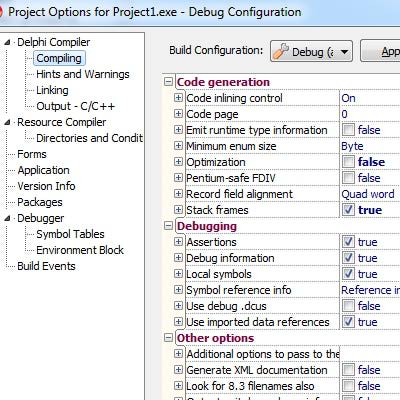Uncheck the Assertions checkbox
This screenshot has height=400, width=400.
pyautogui.click(x=348, y=242)
